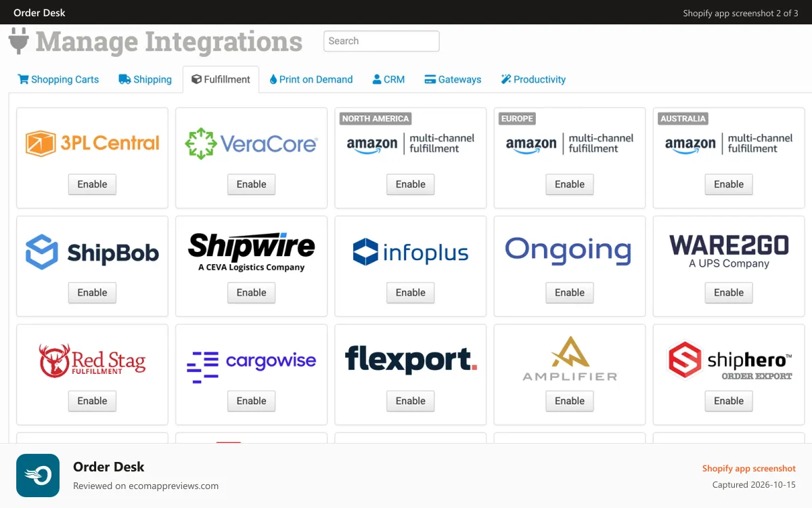The image size is (812, 508).
Task: Enable the Red Stag Fulfillment integration
Action: pos(92,401)
